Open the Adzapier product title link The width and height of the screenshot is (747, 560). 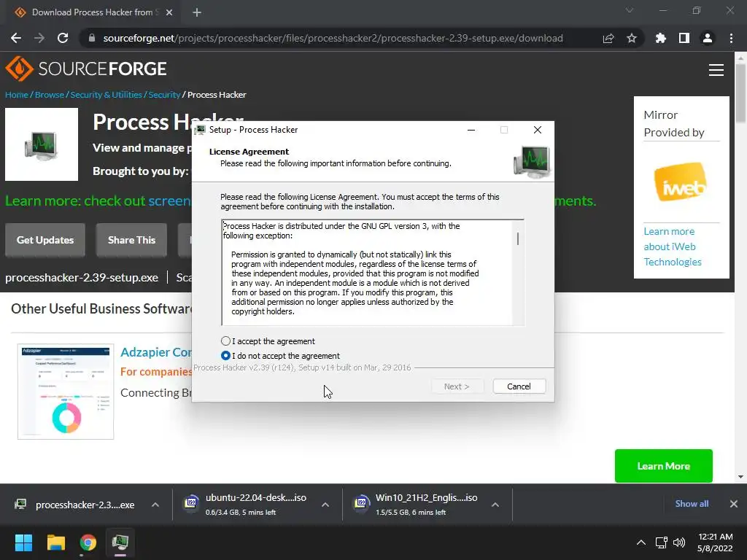[x=156, y=352]
